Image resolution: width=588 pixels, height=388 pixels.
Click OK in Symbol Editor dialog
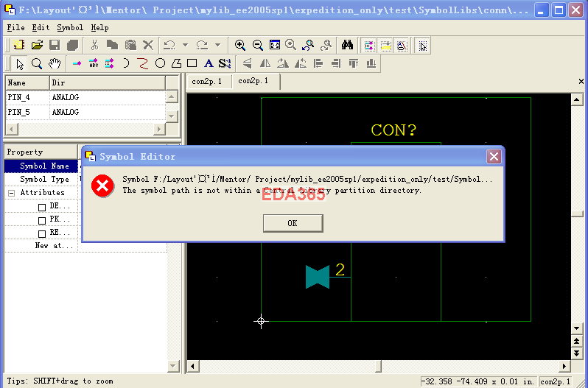coord(293,223)
